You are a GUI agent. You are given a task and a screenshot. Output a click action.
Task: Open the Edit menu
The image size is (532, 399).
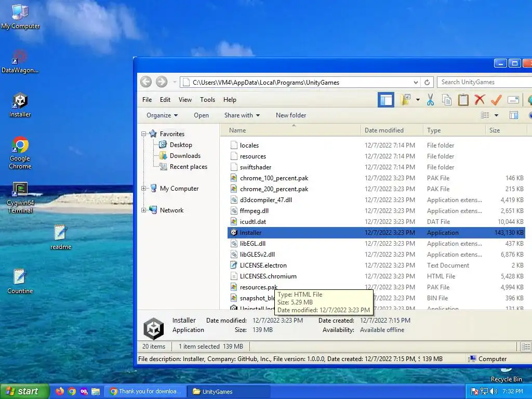click(165, 100)
